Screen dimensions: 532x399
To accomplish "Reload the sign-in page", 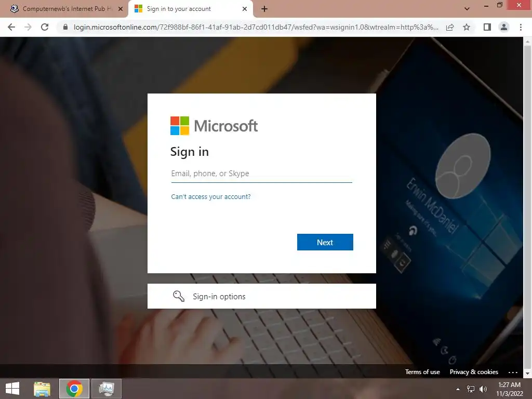I will pyautogui.click(x=45, y=27).
